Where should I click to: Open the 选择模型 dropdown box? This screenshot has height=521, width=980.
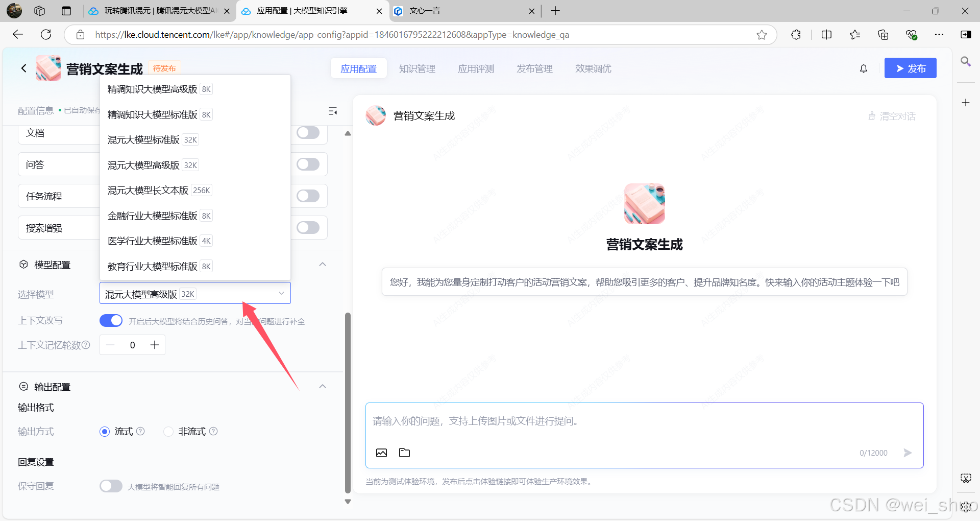click(195, 293)
